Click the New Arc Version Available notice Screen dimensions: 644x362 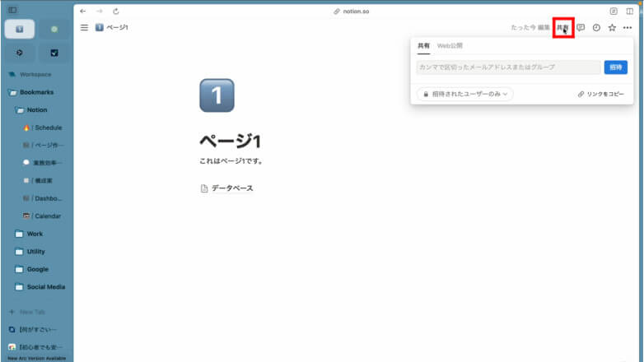(x=36, y=359)
